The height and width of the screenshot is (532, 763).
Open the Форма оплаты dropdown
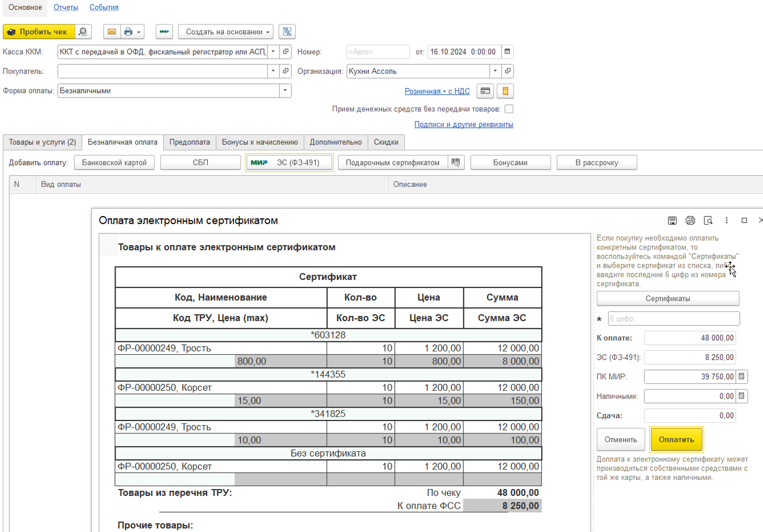coord(285,91)
